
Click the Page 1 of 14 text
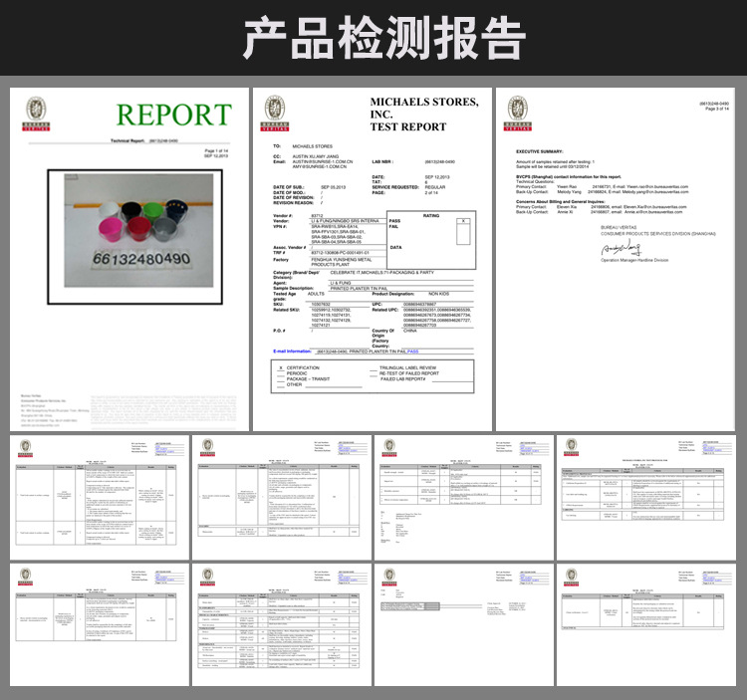pos(216,151)
